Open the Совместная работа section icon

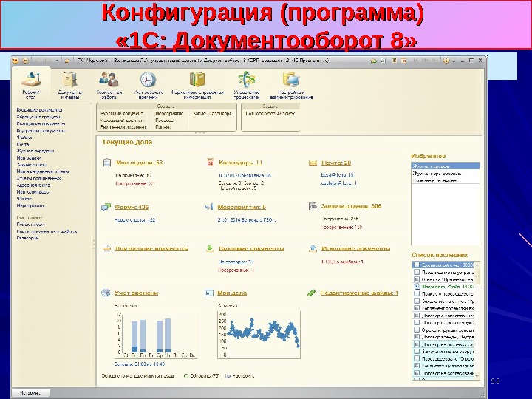coord(109,80)
